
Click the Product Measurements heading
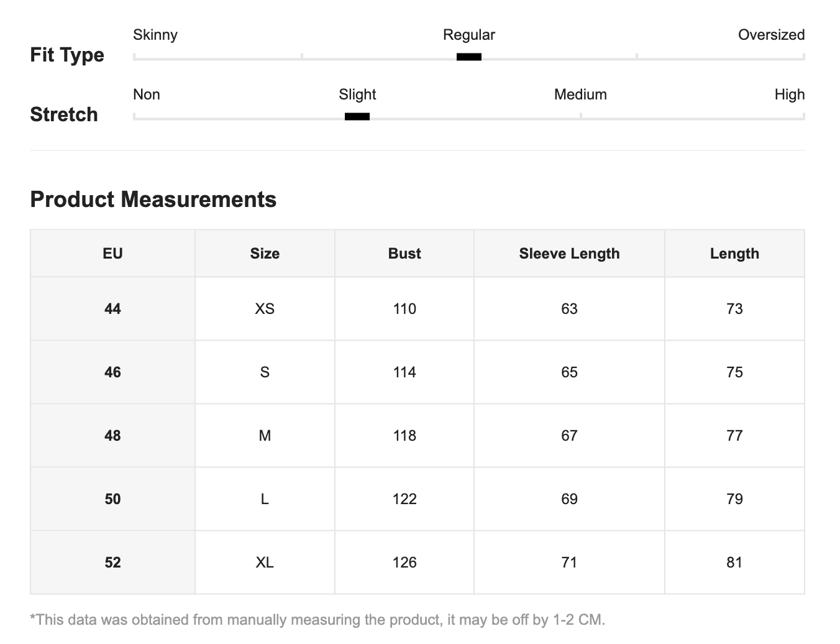pyautogui.click(x=153, y=200)
